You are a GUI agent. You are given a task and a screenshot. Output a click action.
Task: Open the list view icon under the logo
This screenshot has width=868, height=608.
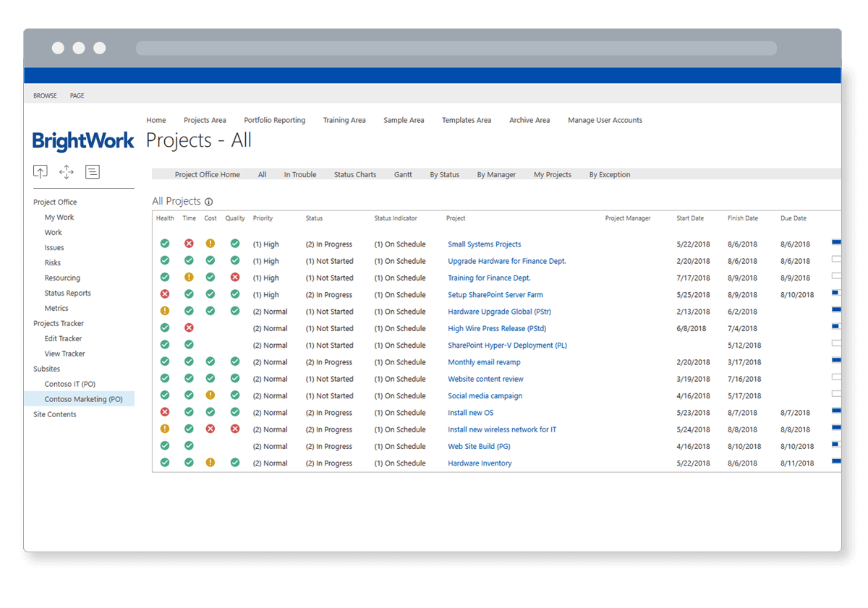coord(93,171)
